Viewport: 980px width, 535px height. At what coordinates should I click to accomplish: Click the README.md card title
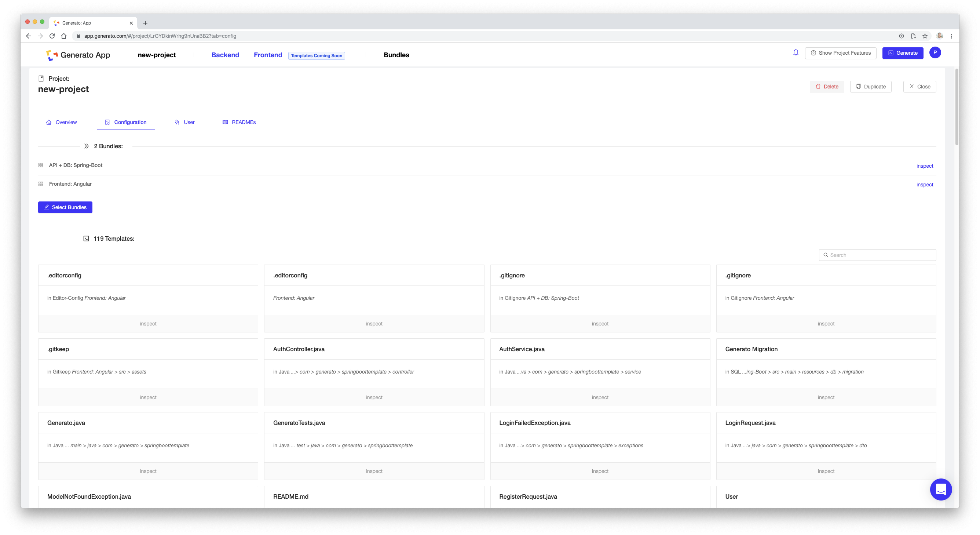290,496
